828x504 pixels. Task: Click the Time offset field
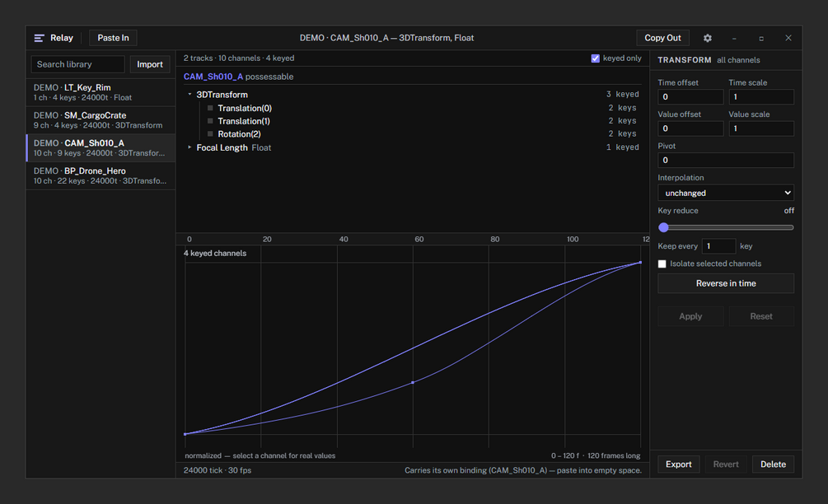[x=690, y=96]
